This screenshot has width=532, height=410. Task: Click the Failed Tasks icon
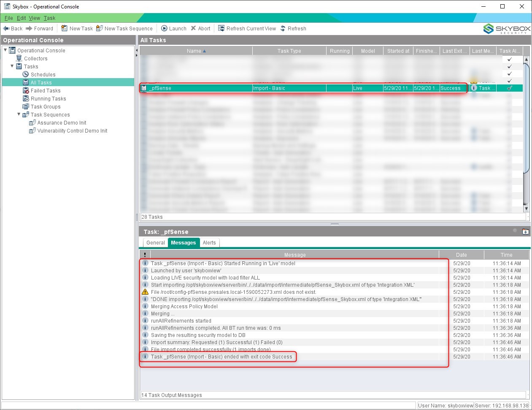(x=26, y=90)
